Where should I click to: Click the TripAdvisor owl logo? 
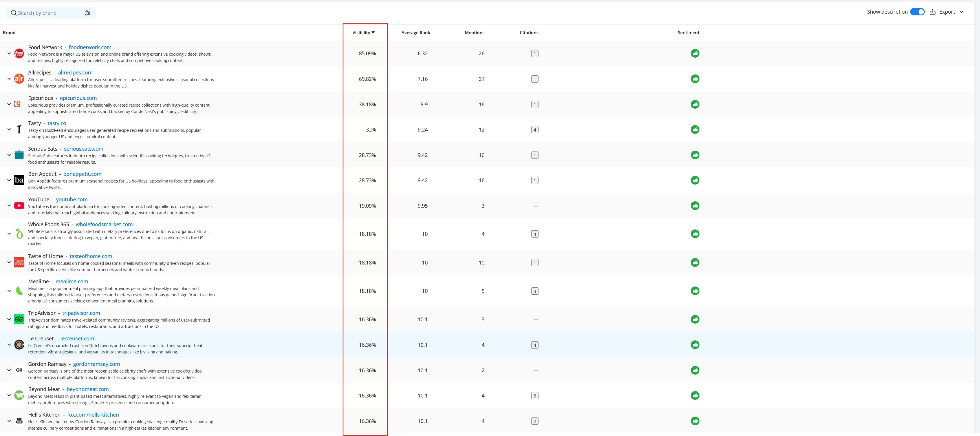tap(19, 319)
